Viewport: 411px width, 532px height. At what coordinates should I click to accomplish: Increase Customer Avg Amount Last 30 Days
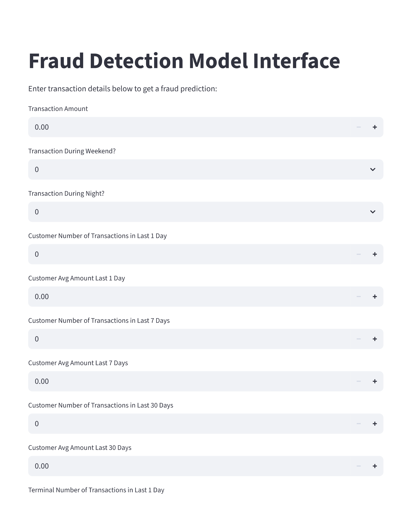click(375, 466)
